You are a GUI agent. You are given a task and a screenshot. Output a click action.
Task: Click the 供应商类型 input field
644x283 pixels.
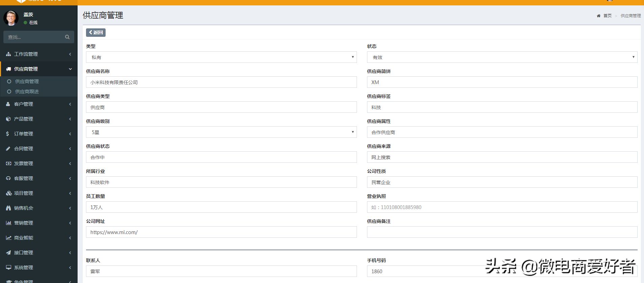pyautogui.click(x=221, y=107)
